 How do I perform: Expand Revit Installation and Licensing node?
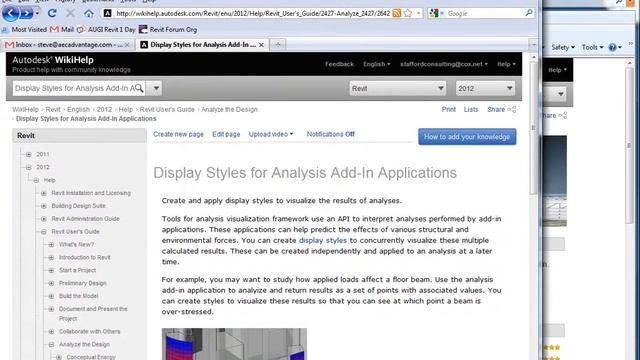tap(44, 193)
